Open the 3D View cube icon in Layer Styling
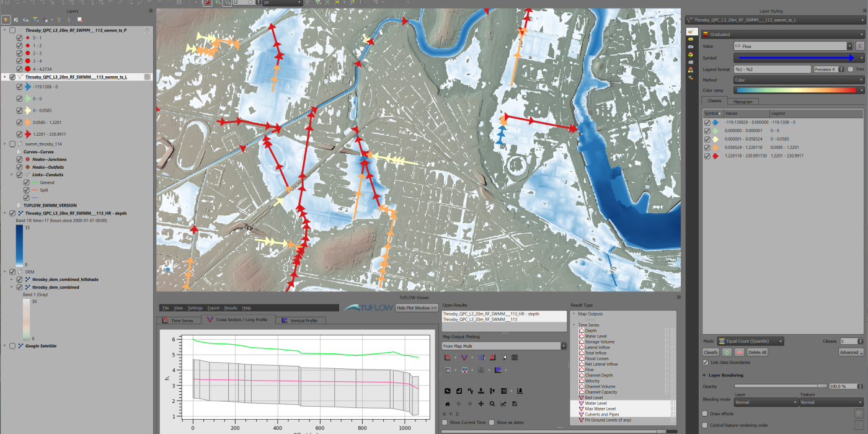868x434 pixels. [x=691, y=55]
